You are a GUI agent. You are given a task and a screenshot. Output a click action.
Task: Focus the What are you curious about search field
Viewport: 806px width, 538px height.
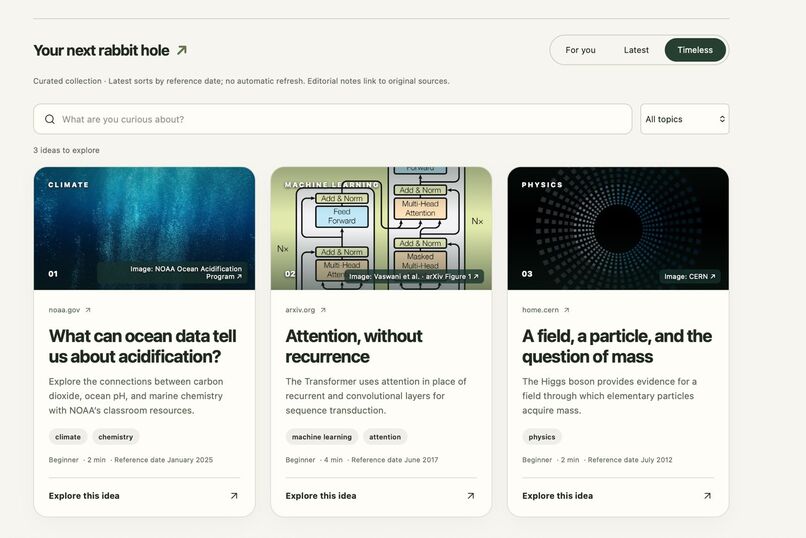(x=333, y=119)
